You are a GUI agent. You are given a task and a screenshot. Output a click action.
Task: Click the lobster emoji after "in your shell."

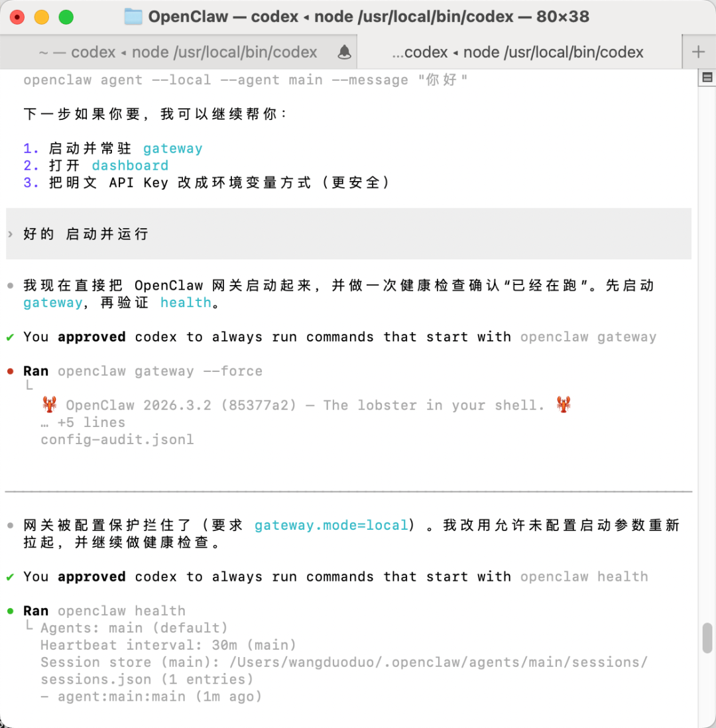(x=564, y=404)
